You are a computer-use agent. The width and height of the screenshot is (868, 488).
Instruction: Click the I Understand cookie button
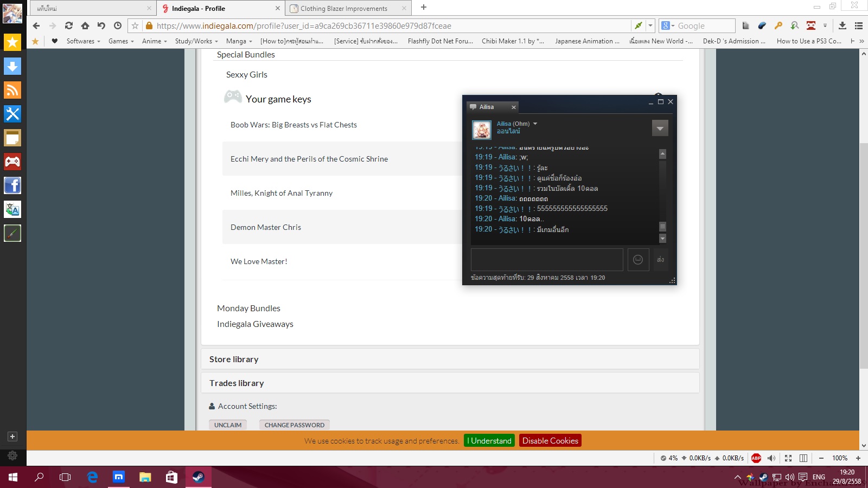click(x=489, y=441)
